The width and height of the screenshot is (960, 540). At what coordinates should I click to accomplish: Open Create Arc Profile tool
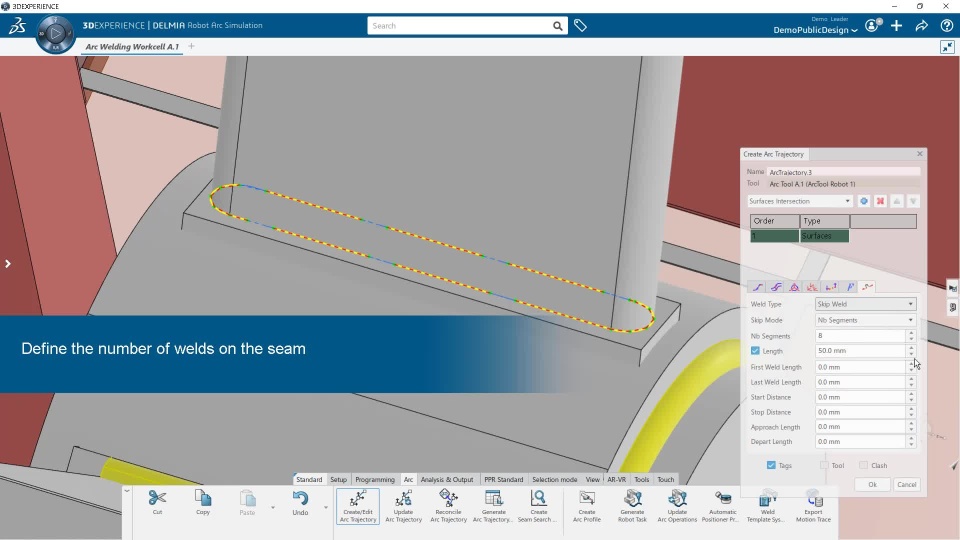[x=587, y=506]
